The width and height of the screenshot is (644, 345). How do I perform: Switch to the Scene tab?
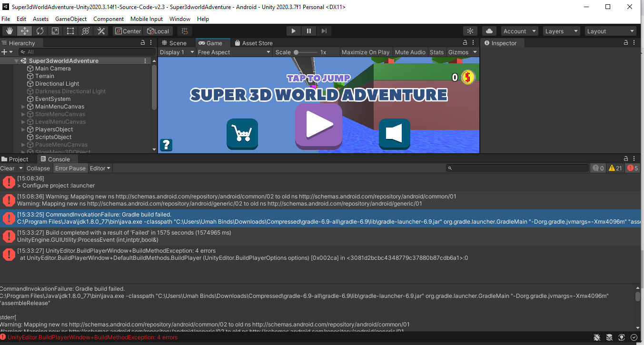(x=174, y=43)
